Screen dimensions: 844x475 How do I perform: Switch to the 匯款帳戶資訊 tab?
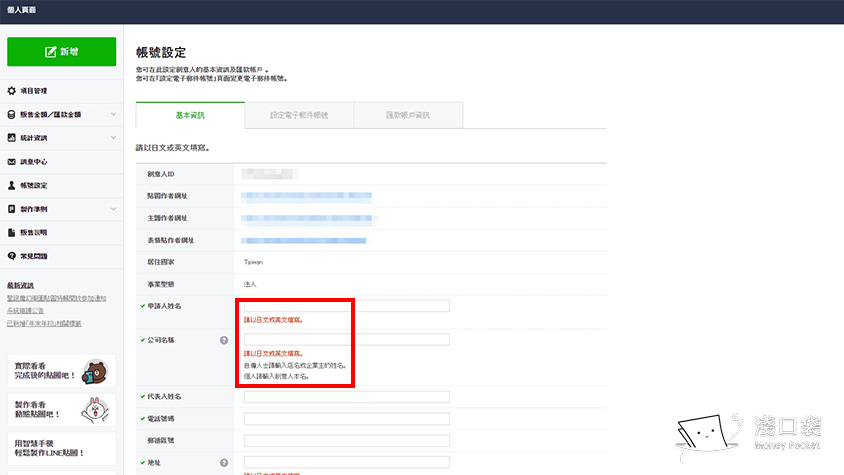408,116
